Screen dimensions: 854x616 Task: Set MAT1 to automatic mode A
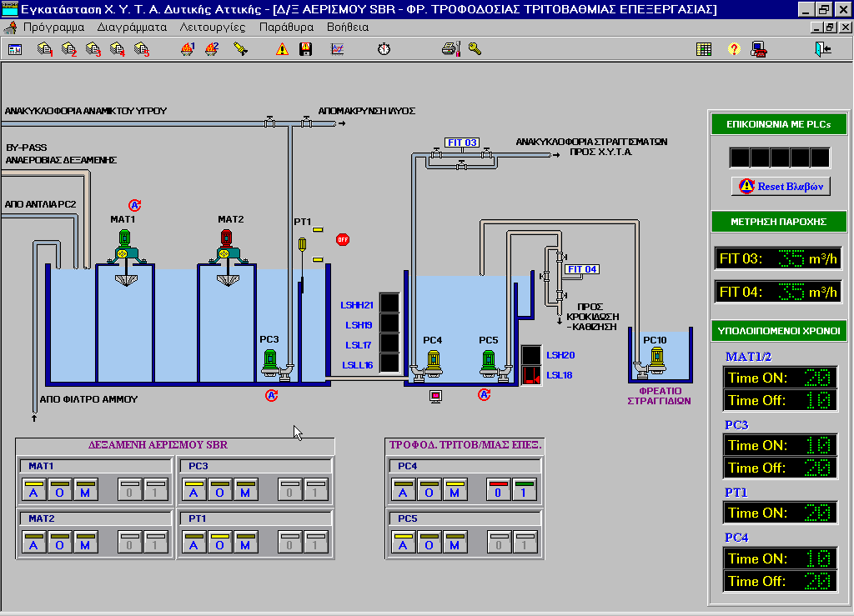pos(33,493)
